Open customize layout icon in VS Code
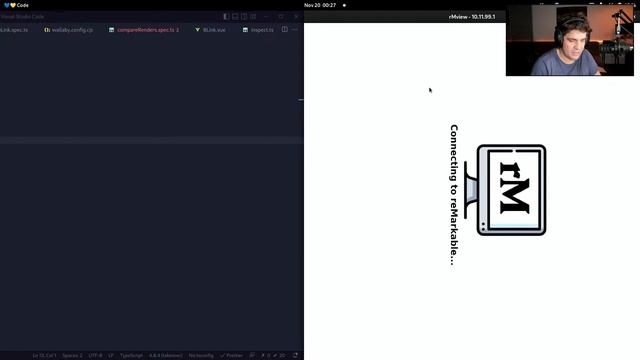Screen dimensions: 640x360 click(x=253, y=16)
